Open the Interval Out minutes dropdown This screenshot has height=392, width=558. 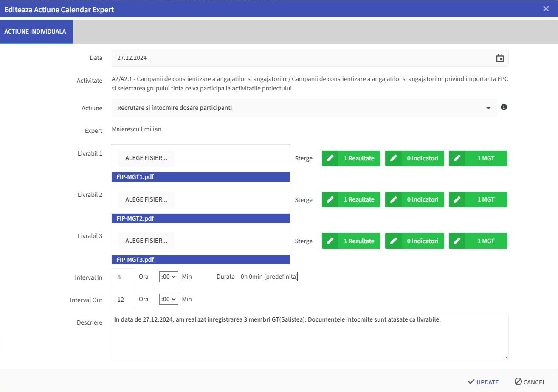point(169,299)
